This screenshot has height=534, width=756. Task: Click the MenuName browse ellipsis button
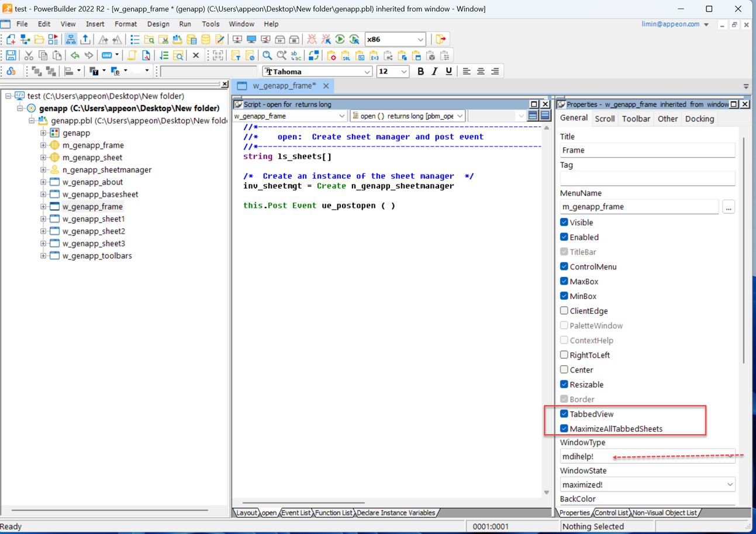point(728,207)
